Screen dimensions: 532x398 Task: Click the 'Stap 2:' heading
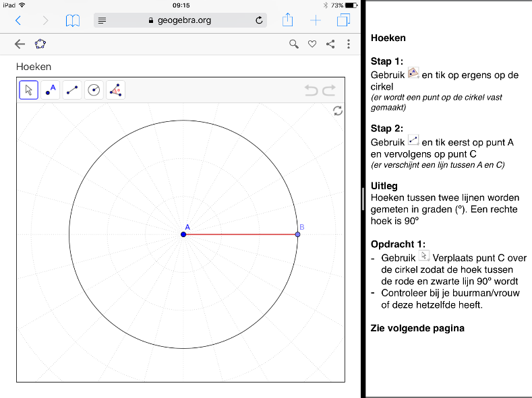point(387,129)
